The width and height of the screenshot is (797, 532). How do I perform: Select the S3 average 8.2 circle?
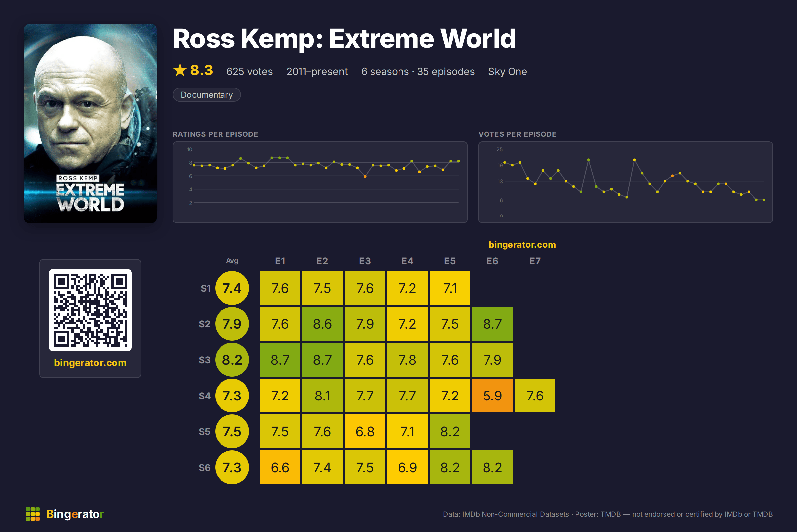point(232,360)
